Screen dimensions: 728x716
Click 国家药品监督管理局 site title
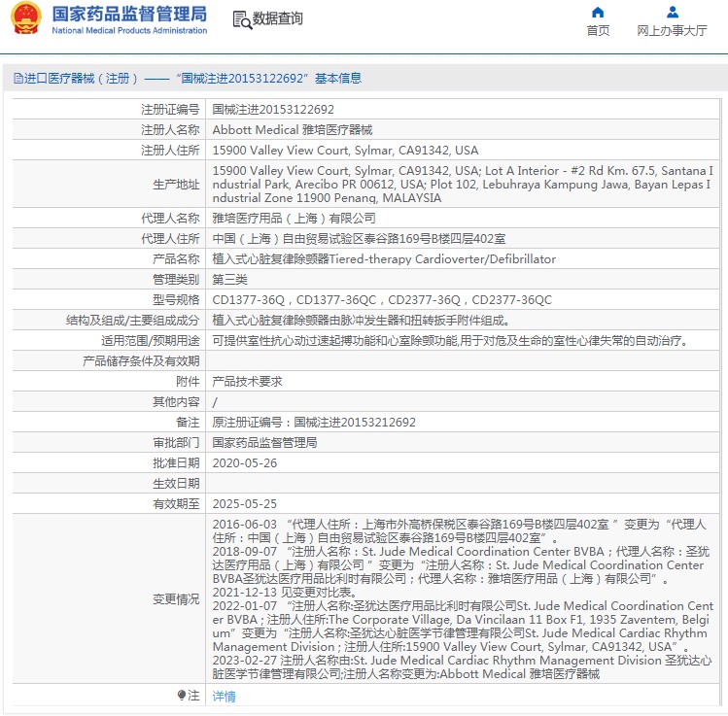[129, 14]
